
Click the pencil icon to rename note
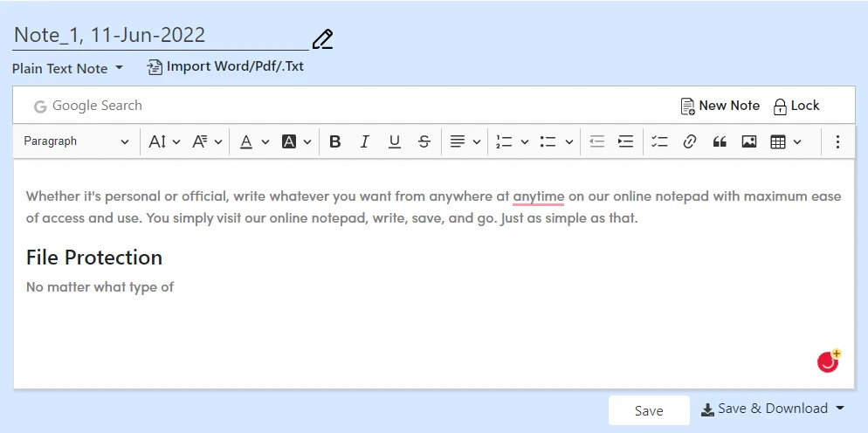coord(322,39)
